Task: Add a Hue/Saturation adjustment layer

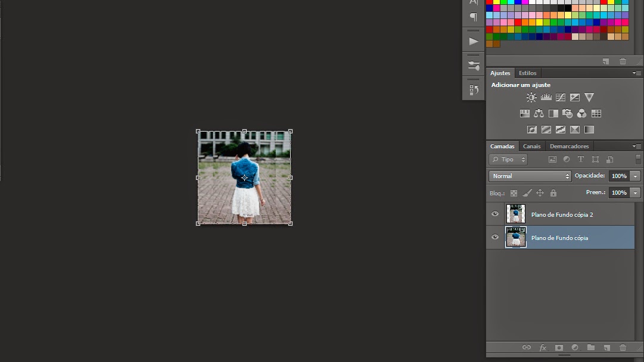Action: pyautogui.click(x=524, y=113)
